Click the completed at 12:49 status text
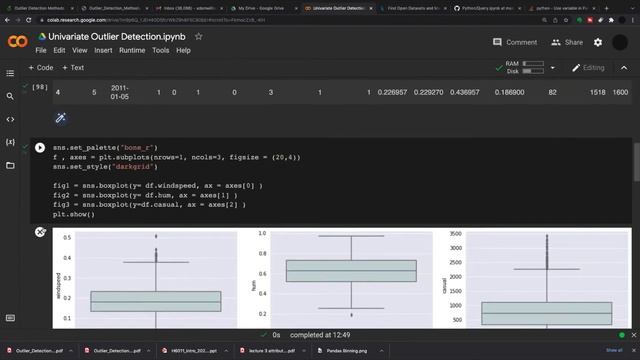This screenshot has height=360, width=640. [x=320, y=335]
